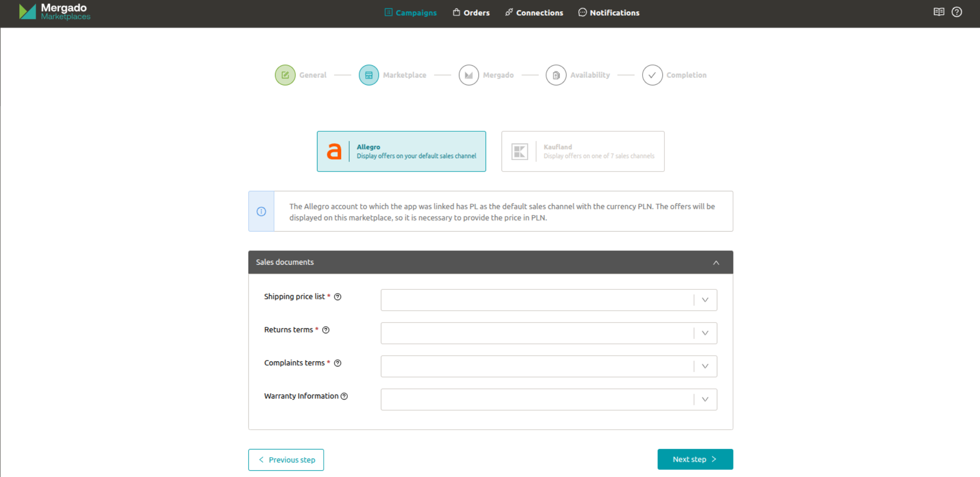Viewport: 980px width, 477px height.
Task: Go to the General step icon
Action: pyautogui.click(x=285, y=75)
